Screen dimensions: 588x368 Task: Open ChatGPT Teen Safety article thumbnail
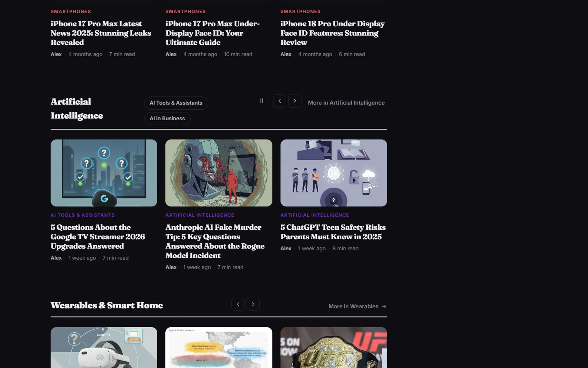coord(334,173)
